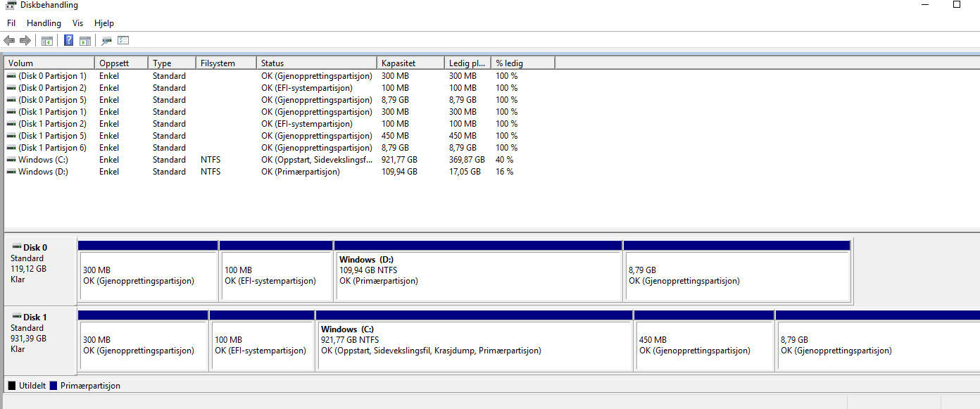Select Disk 1's 8,79 GB recovery partition block

pyautogui.click(x=877, y=341)
